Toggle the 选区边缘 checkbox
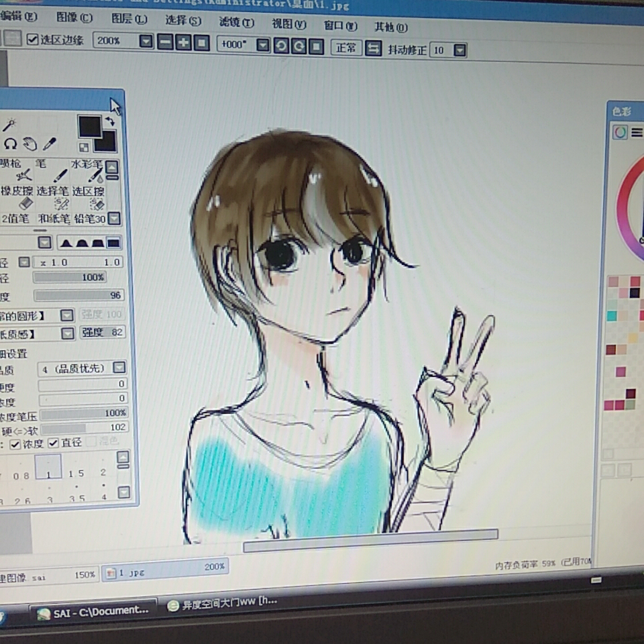Image resolution: width=644 pixels, height=644 pixels. (x=32, y=40)
